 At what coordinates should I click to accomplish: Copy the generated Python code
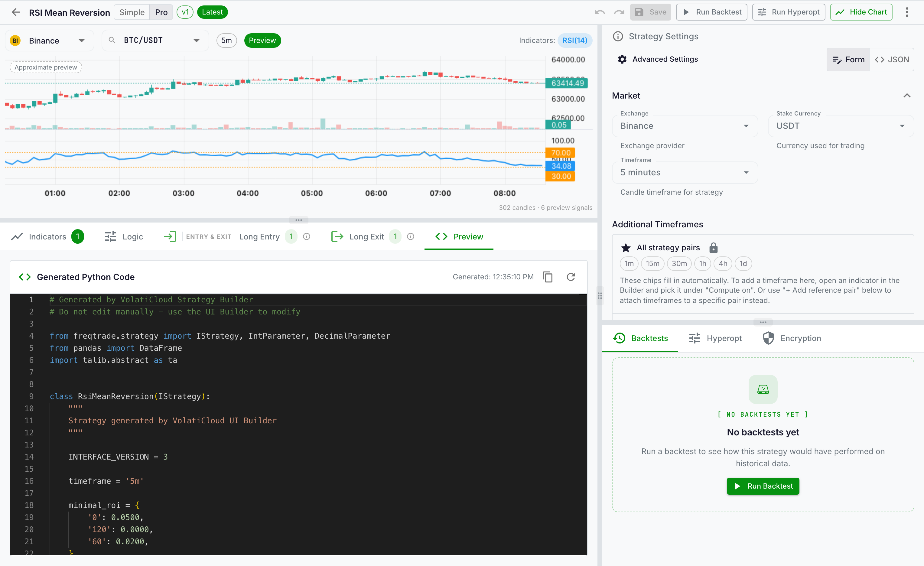click(548, 277)
